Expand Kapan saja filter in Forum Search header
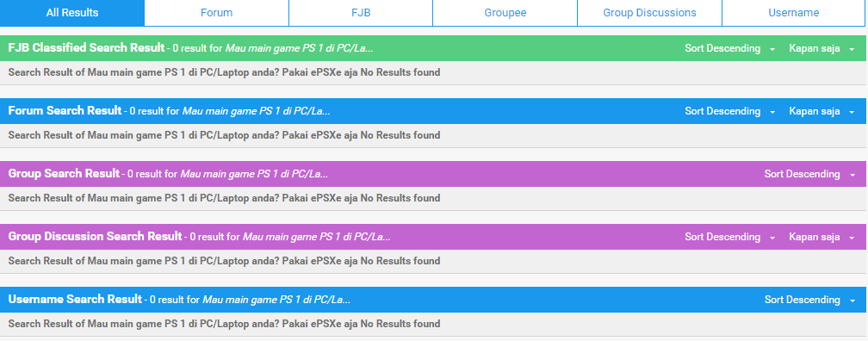 (822, 111)
